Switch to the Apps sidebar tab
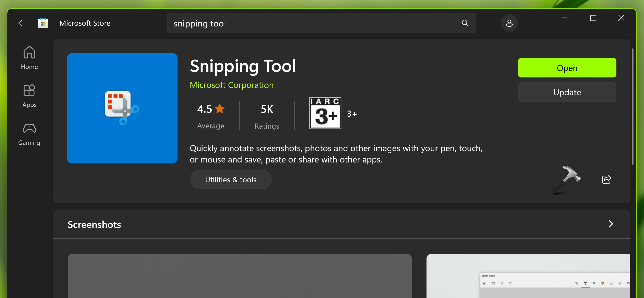This screenshot has height=298, width=644. 29,96
